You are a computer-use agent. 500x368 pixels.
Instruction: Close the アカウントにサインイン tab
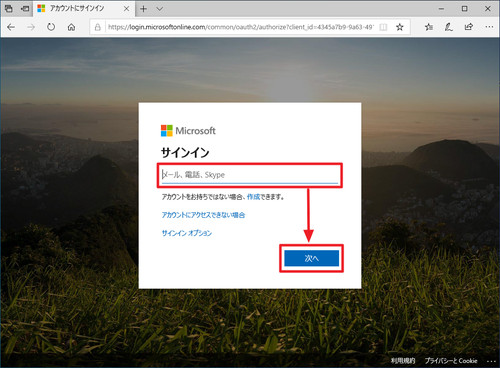point(127,9)
